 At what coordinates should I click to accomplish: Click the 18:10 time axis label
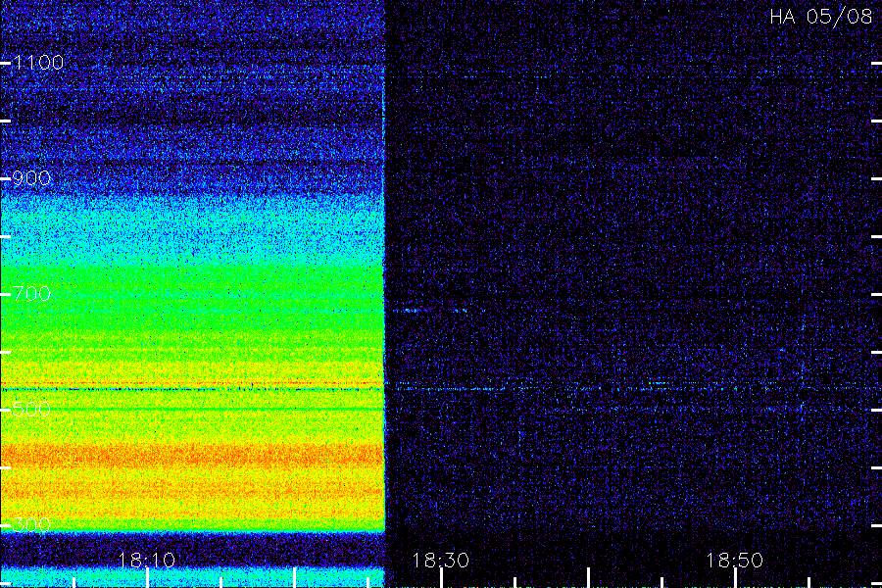(146, 561)
